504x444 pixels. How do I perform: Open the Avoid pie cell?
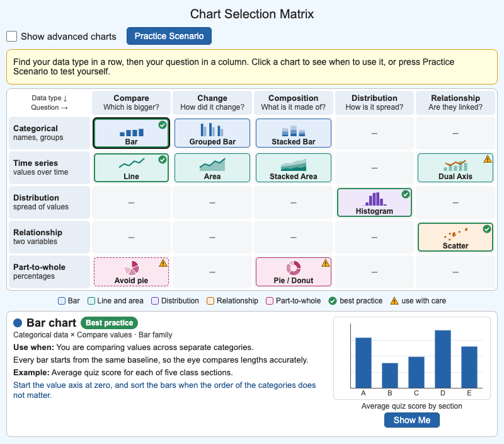[131, 272]
